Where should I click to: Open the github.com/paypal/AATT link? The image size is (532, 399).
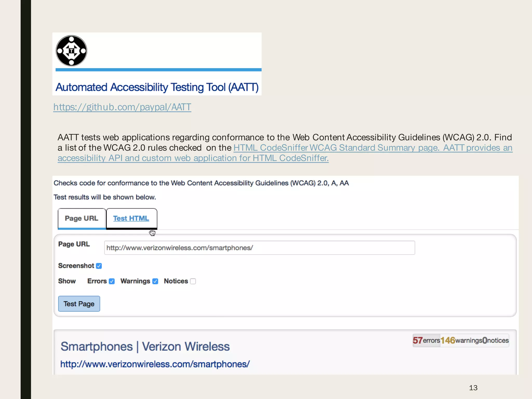[x=122, y=107]
